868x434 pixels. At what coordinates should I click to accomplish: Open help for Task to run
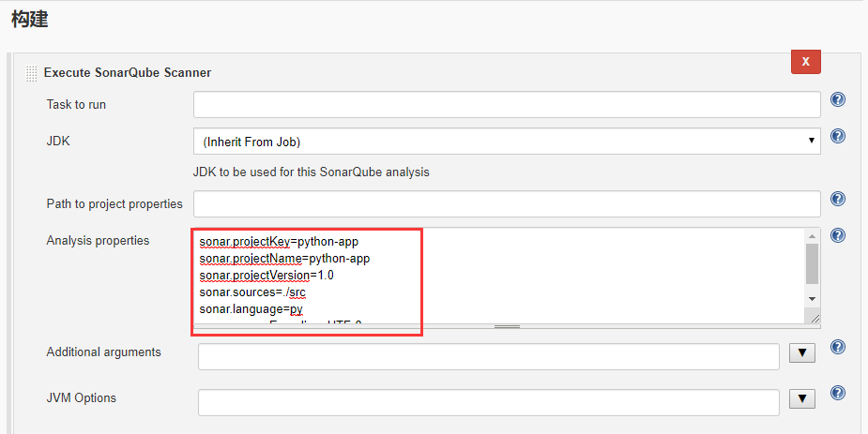click(x=838, y=100)
